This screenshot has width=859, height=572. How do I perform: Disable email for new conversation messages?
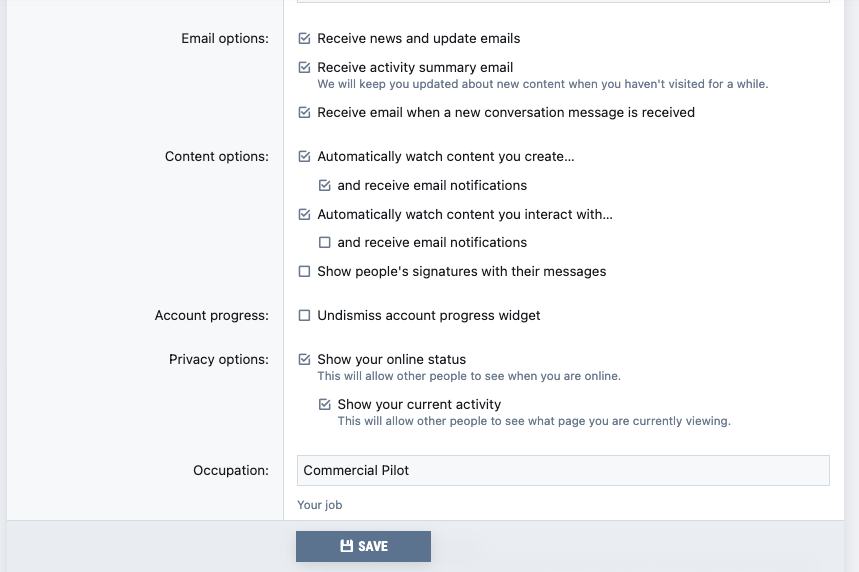[304, 112]
